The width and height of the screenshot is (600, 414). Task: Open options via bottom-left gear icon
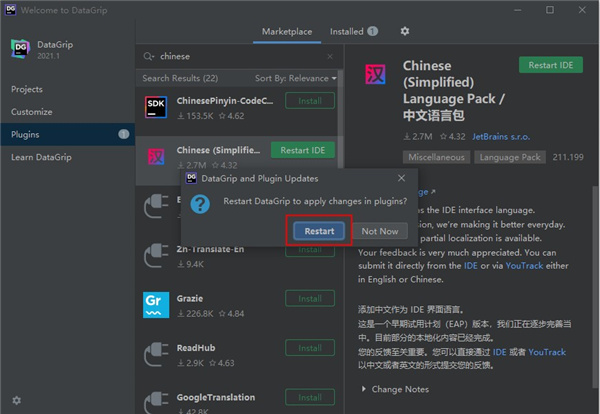16,400
